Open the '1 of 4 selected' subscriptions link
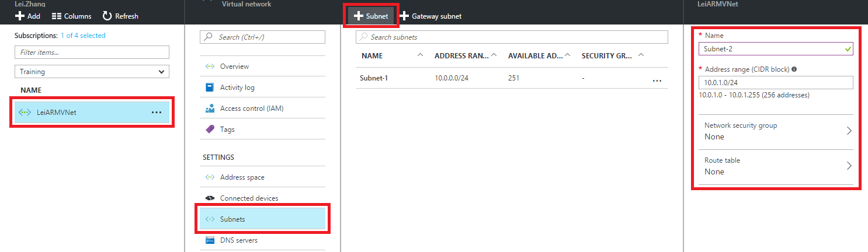Image resolution: width=868 pixels, height=252 pixels. coord(83,36)
